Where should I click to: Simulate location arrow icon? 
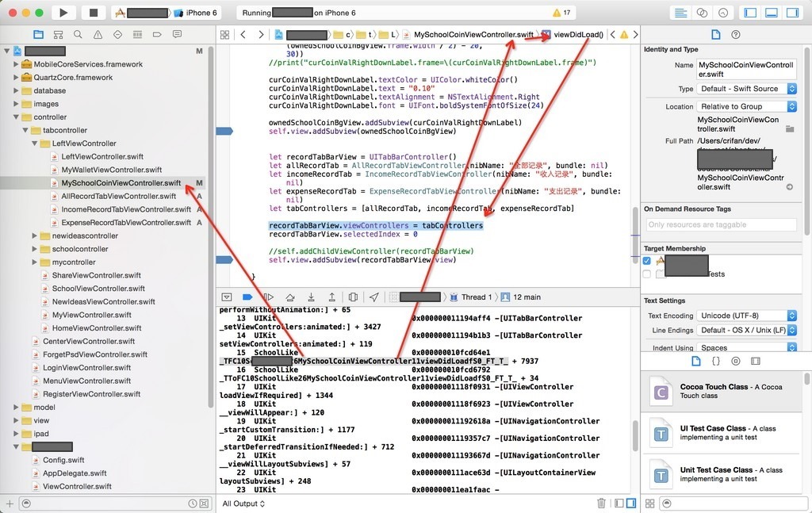(x=374, y=297)
